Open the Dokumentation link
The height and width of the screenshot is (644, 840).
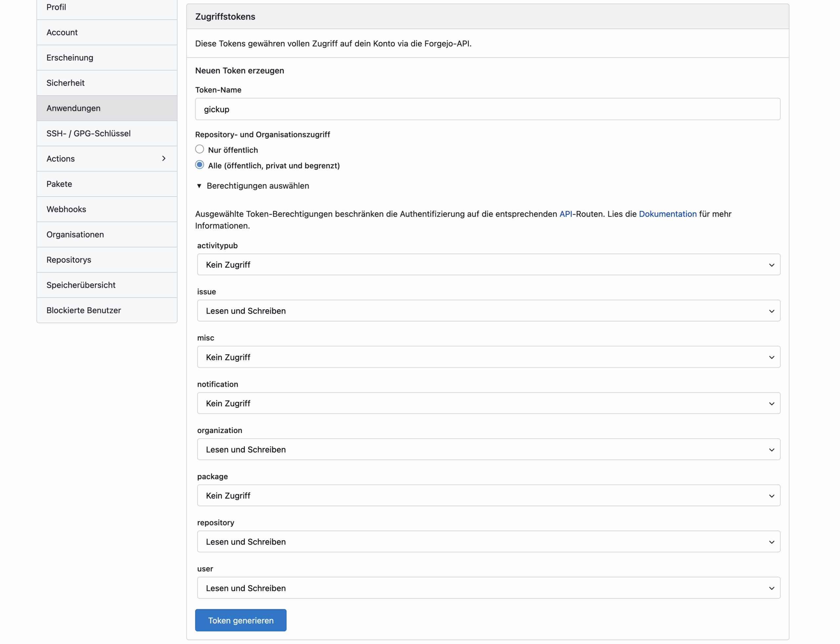[x=667, y=214]
